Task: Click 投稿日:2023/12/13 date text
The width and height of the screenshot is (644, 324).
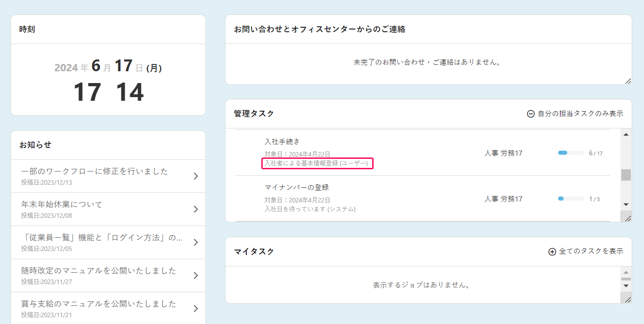Action: point(46,182)
